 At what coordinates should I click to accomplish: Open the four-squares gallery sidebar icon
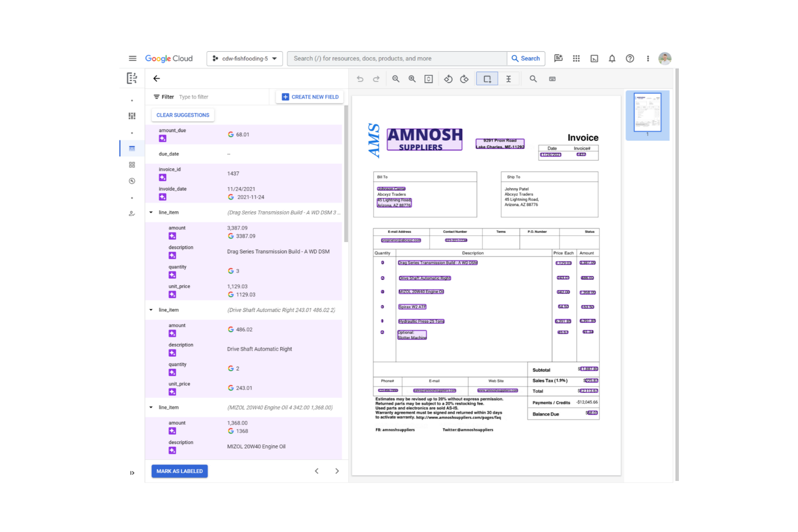click(x=132, y=165)
